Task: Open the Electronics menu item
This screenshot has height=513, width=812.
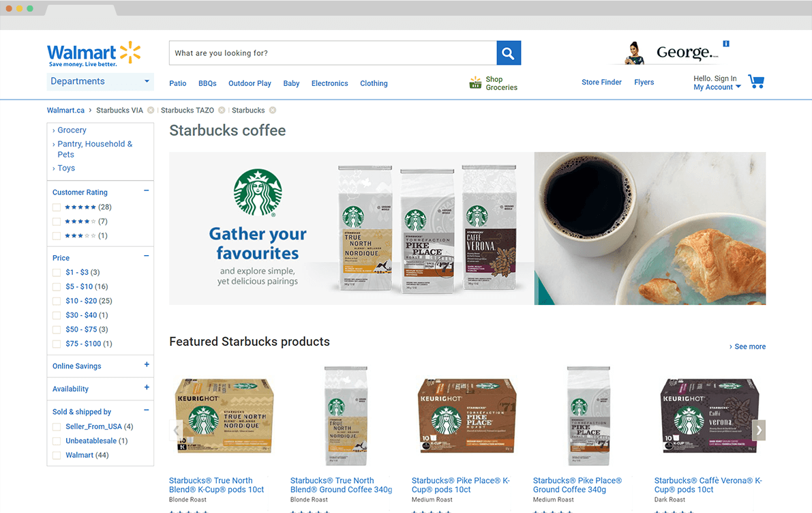Action: click(x=329, y=83)
